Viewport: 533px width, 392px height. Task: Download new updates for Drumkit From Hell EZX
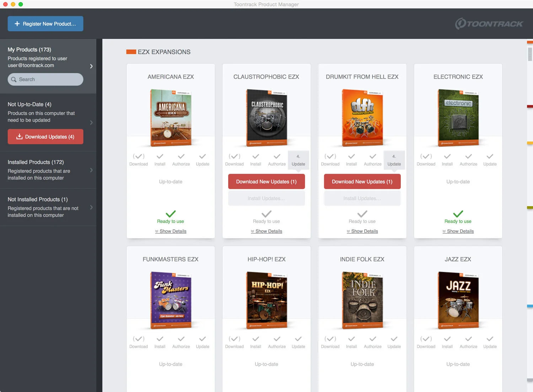(362, 182)
